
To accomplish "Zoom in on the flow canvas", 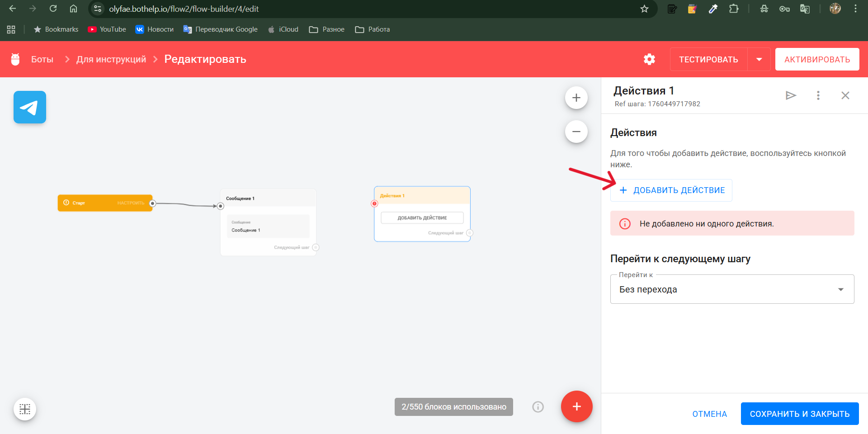I will (576, 97).
